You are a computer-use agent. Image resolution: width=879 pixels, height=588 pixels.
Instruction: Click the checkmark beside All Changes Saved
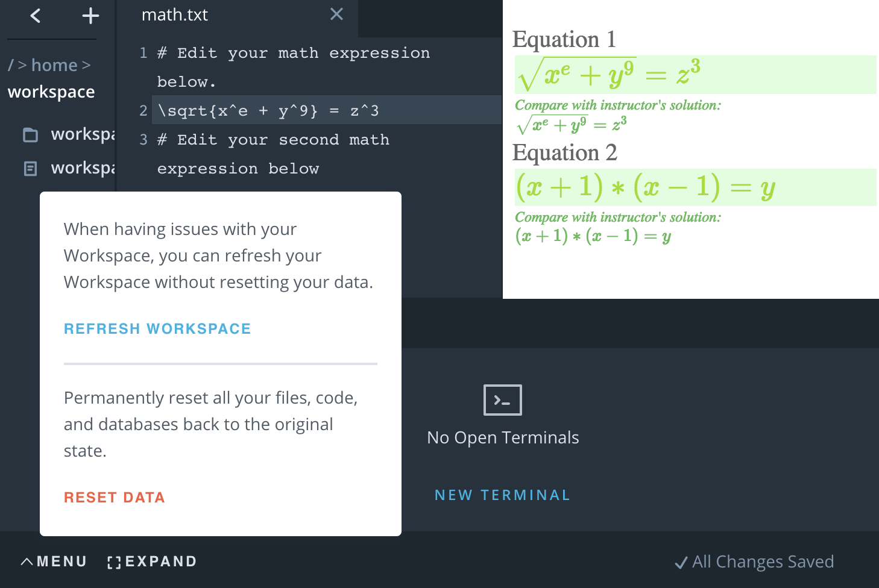pyautogui.click(x=681, y=563)
